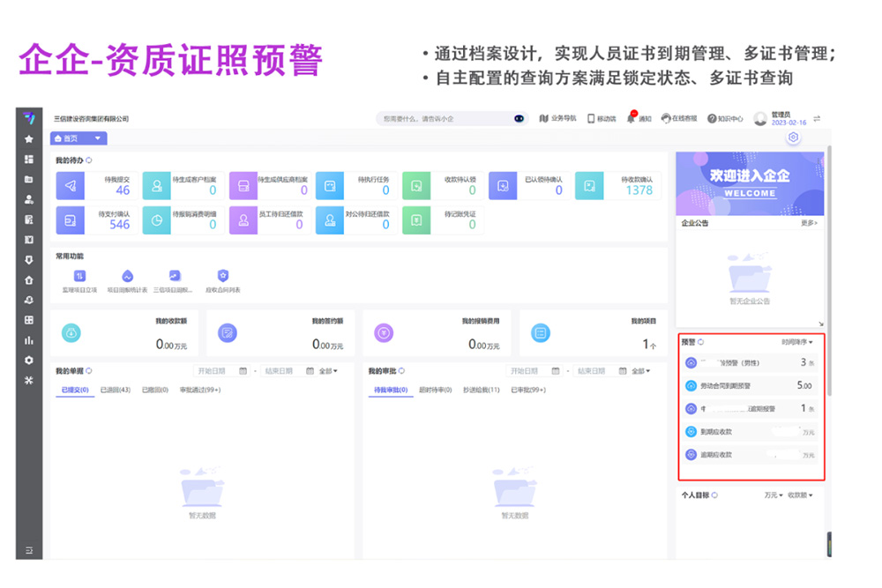
Task: Open the 知识中心 help icon
Action: click(712, 118)
